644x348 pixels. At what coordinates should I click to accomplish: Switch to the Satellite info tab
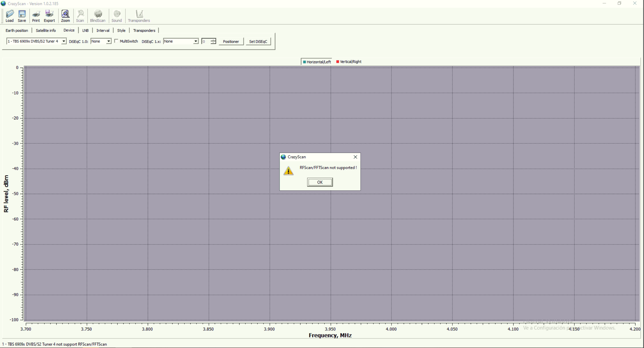[x=46, y=31]
